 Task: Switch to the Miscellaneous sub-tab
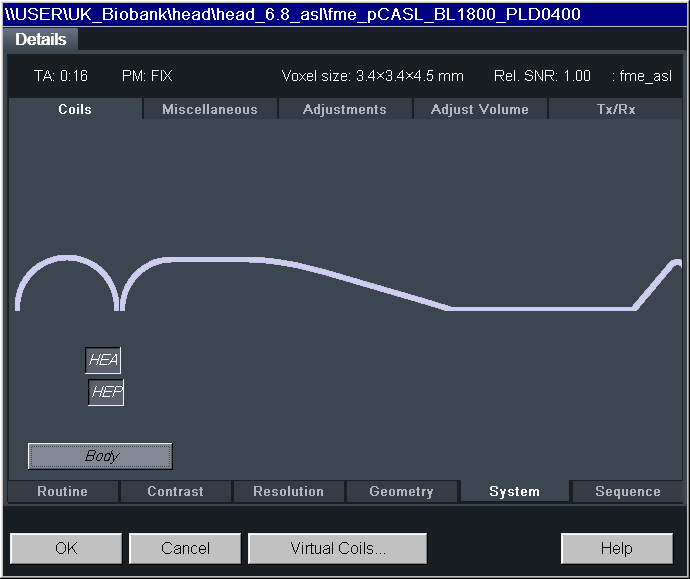point(210,110)
